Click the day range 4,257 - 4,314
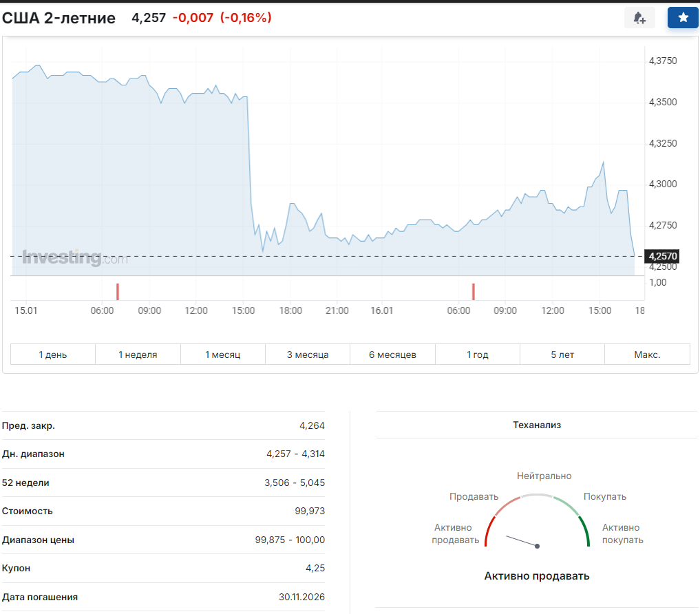Screen dimensions: 700x614 (x=295, y=454)
